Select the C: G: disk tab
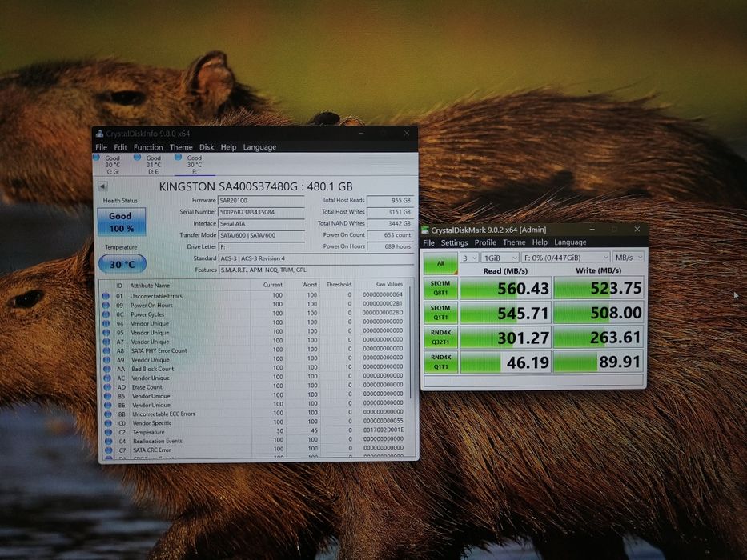This screenshot has width=747, height=560. coord(112,164)
